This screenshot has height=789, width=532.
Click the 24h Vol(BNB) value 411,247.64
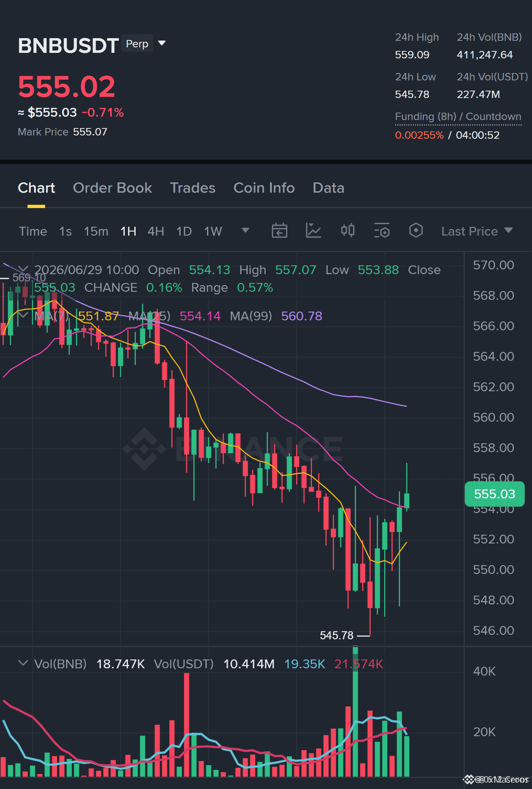(485, 55)
